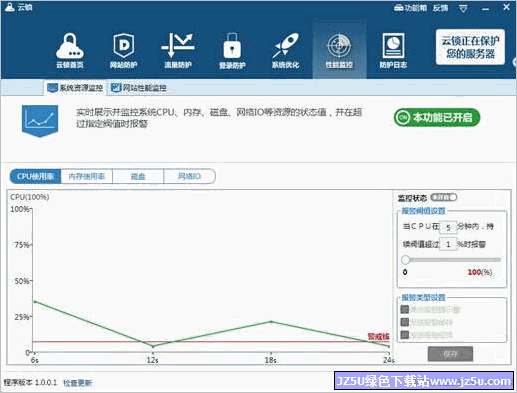Select the 磁盘 segment
The width and height of the screenshot is (517, 393).
point(138,176)
